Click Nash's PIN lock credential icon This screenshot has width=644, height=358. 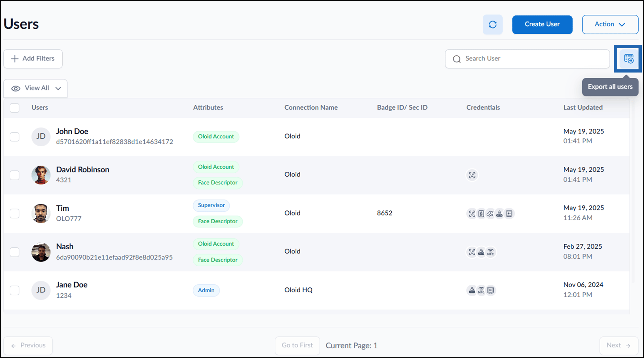[481, 252]
